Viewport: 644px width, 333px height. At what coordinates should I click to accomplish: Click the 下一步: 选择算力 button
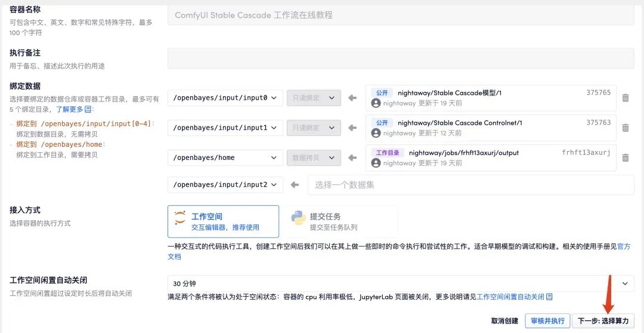(603, 320)
